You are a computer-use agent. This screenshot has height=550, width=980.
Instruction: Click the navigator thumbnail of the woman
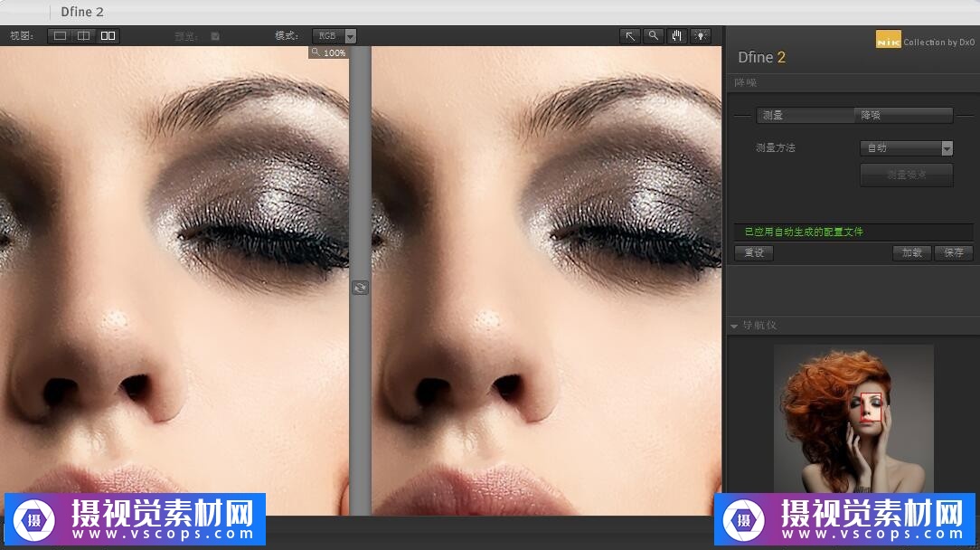pos(853,418)
